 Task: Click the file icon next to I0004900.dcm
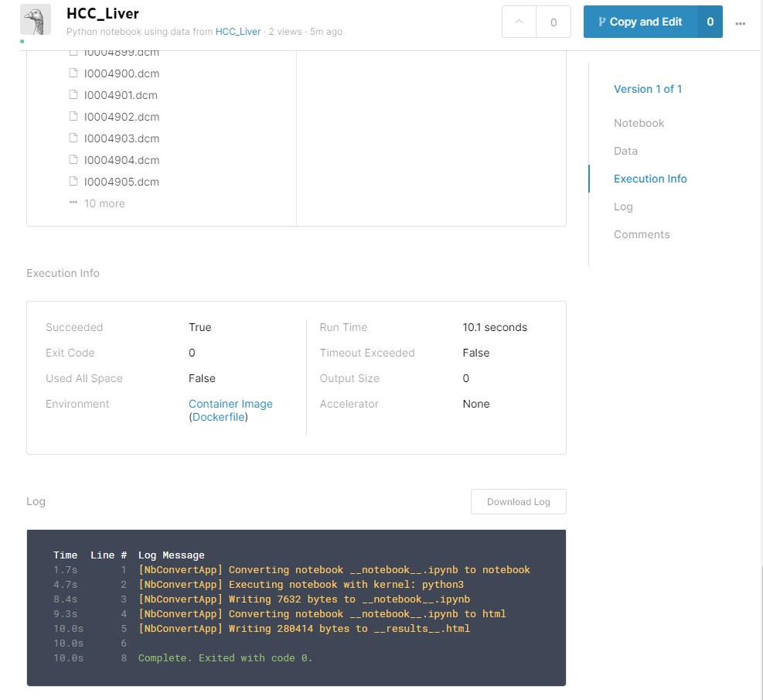click(x=73, y=73)
